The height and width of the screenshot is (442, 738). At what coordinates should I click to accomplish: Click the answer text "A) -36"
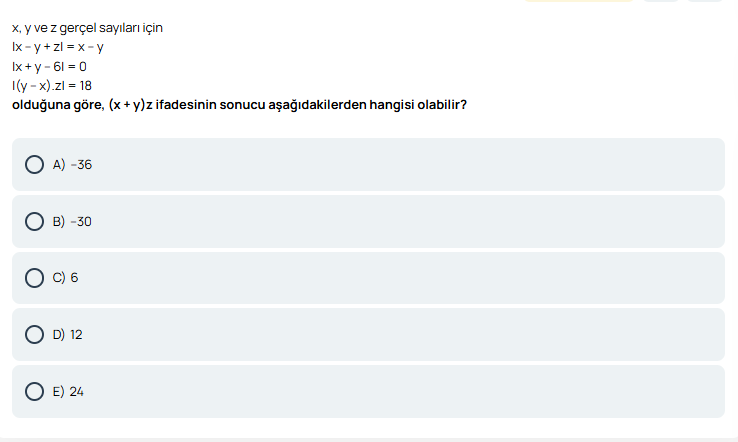pos(72,164)
